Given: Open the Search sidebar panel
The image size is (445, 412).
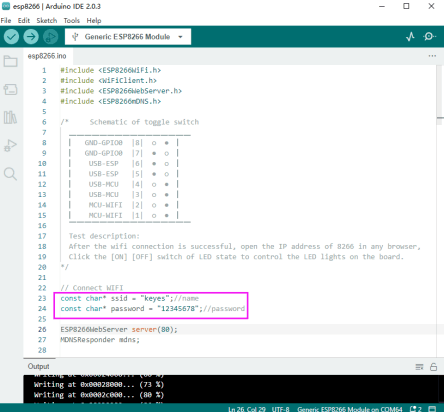Looking at the screenshot, I should [10, 174].
